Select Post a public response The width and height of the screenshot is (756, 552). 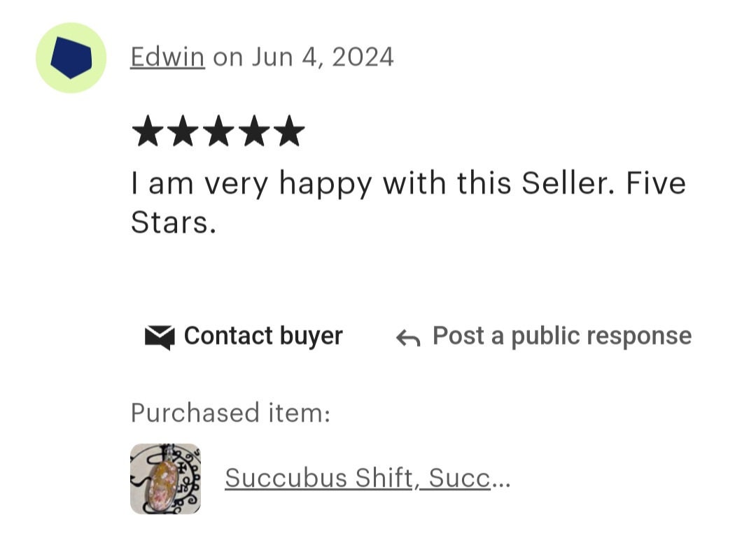pos(562,336)
